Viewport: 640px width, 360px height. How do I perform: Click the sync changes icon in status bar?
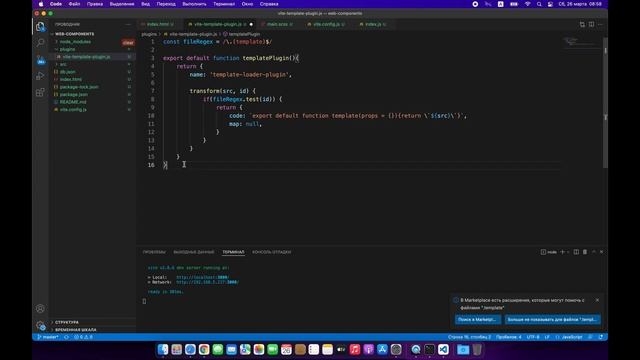[x=67, y=337]
